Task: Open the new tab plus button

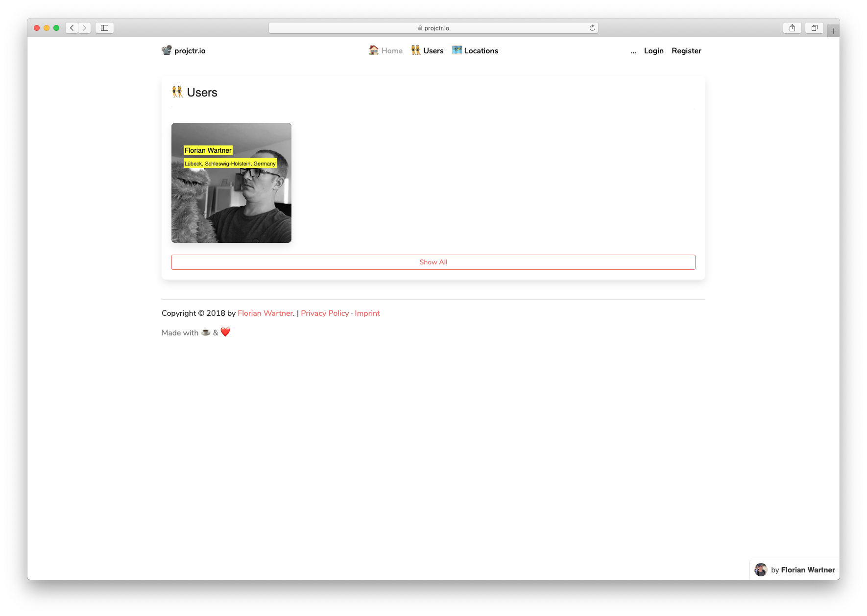Action: click(x=833, y=30)
